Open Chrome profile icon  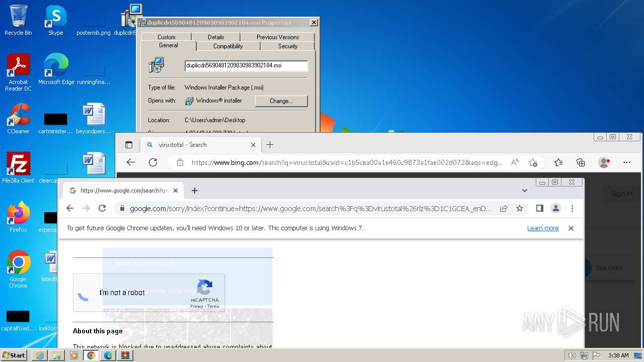[556, 208]
